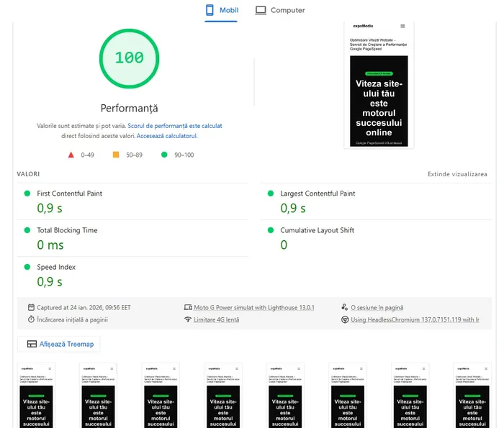Click the session icon by 'O sesiune în pagină'
Image resolution: width=504 pixels, height=428 pixels.
coord(345,307)
